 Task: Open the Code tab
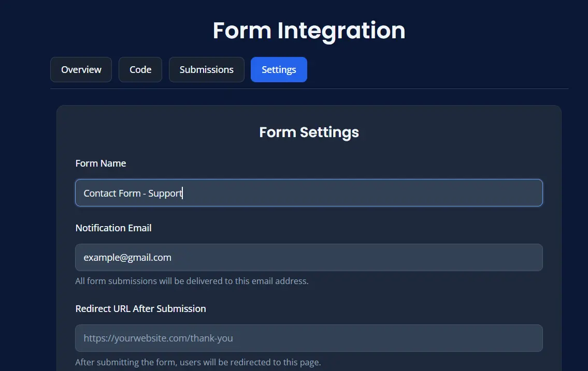coord(140,69)
